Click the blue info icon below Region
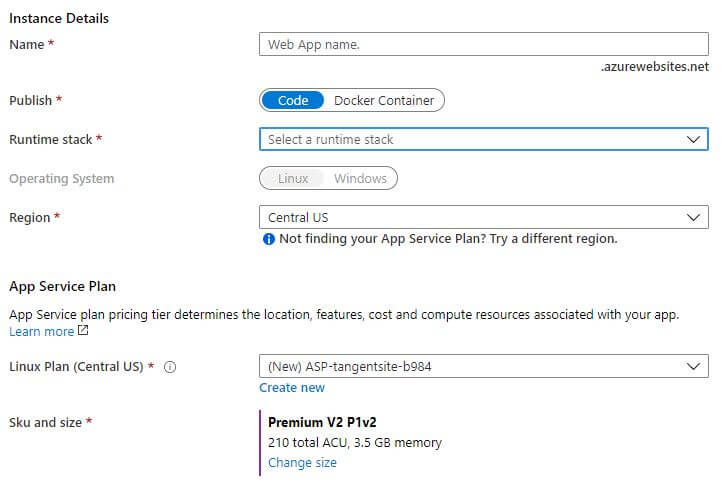This screenshot has width=723, height=494. pyautogui.click(x=269, y=239)
